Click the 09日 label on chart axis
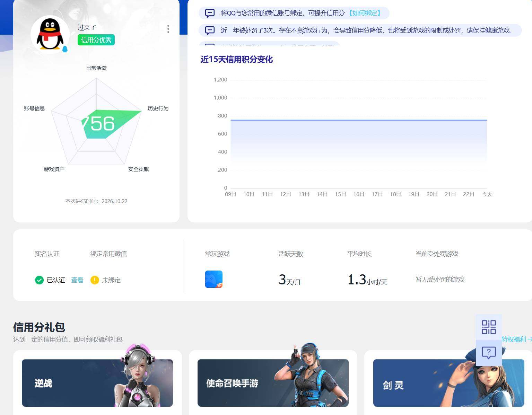Image resolution: width=532 pixels, height=415 pixels. coord(230,194)
